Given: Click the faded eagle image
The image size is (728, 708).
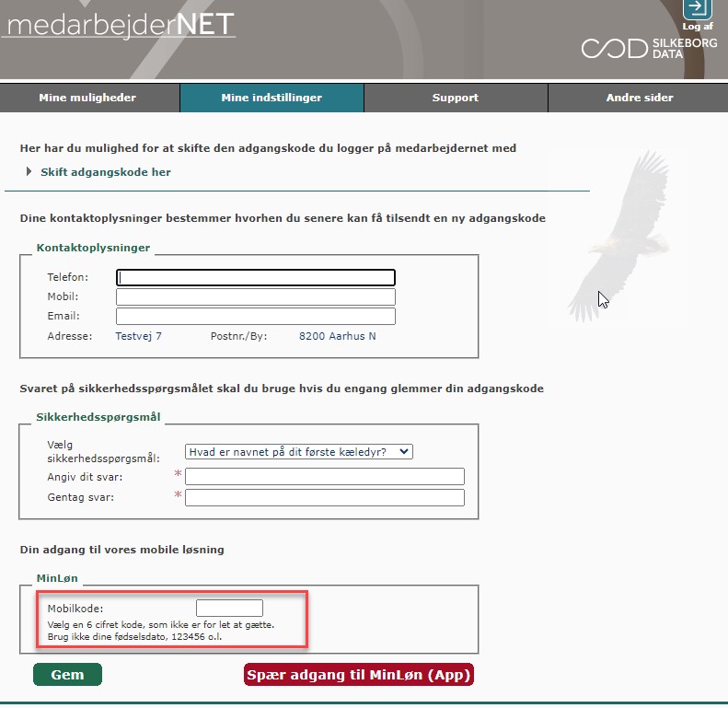Looking at the screenshot, I should point(618,241).
